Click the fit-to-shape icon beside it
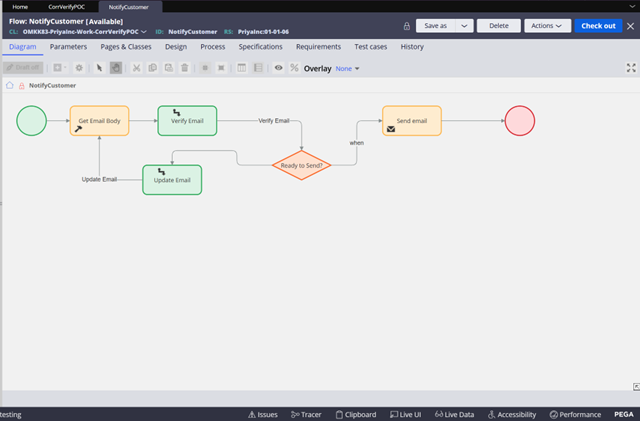The width and height of the screenshot is (640, 421). click(x=221, y=68)
